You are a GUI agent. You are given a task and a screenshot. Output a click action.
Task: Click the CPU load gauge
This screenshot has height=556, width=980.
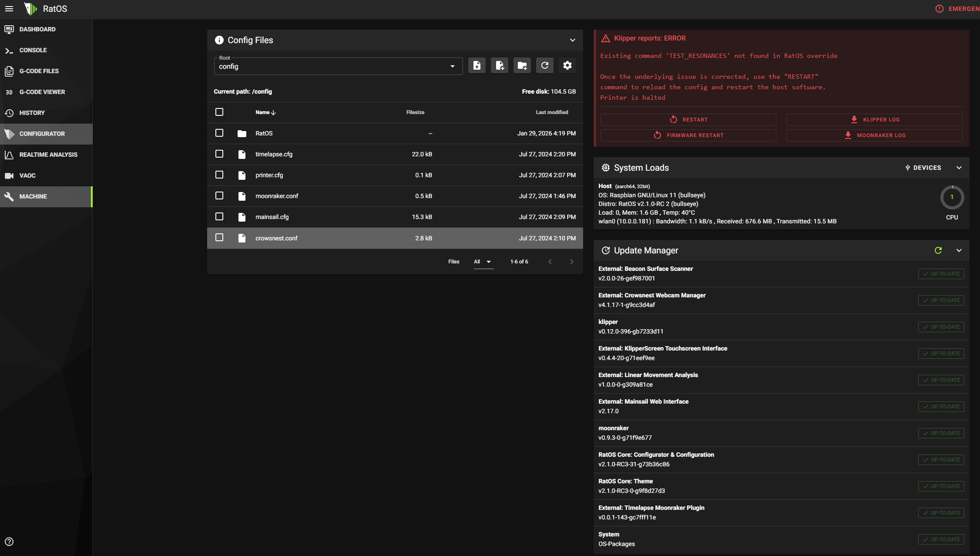tap(952, 198)
